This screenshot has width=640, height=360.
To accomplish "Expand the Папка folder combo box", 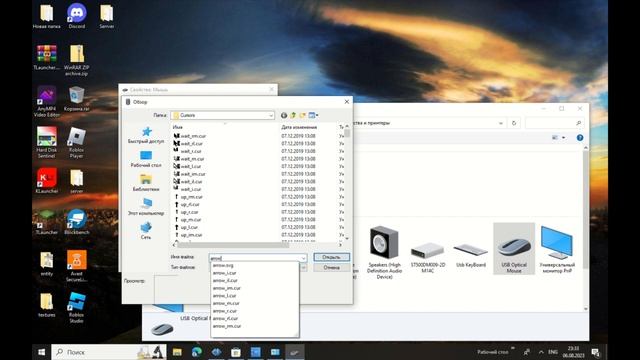I will coord(271,116).
